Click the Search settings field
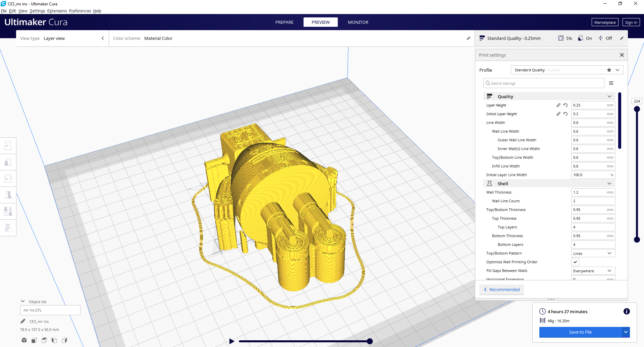 point(544,83)
